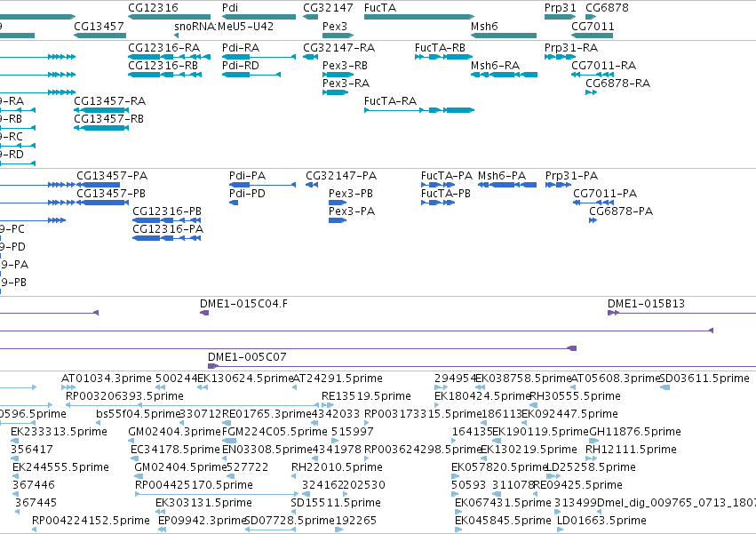Image resolution: width=756 pixels, height=534 pixels.
Task: Select the EK180424.5prime EST label
Action: click(x=481, y=396)
